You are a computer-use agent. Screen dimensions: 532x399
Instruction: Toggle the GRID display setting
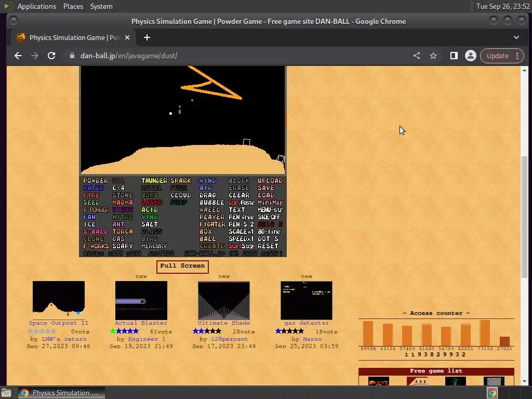pyautogui.click(x=270, y=224)
